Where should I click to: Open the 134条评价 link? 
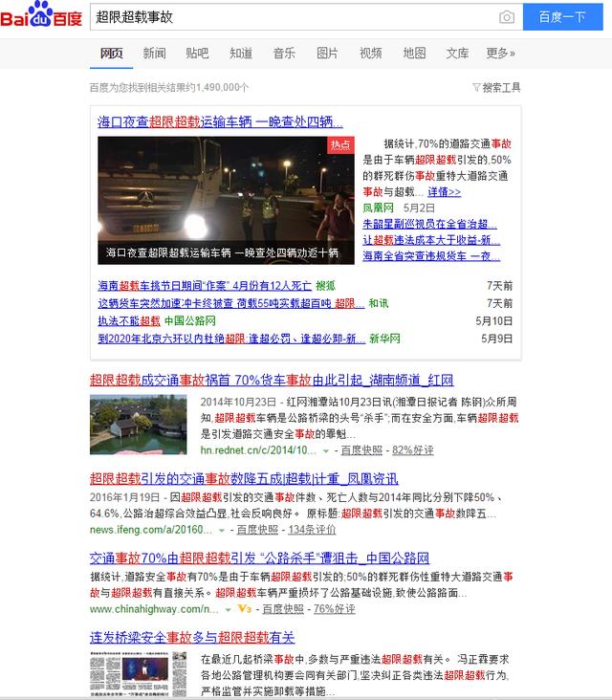tap(312, 530)
